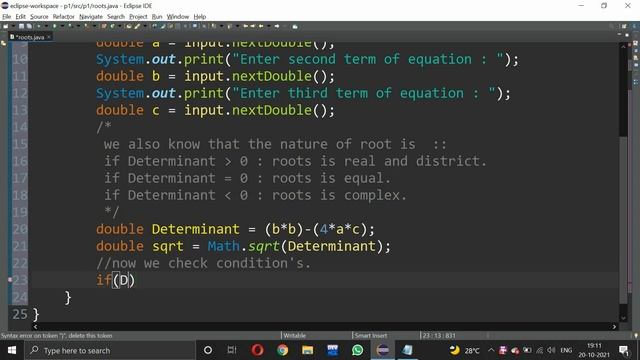
Task: Click the Open Type toolbar icon
Action: (129, 26)
